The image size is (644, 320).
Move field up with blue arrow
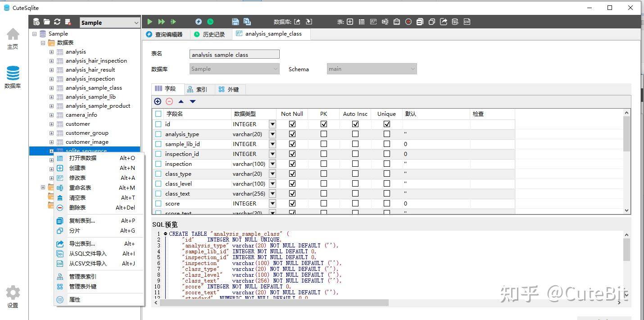[x=181, y=101]
